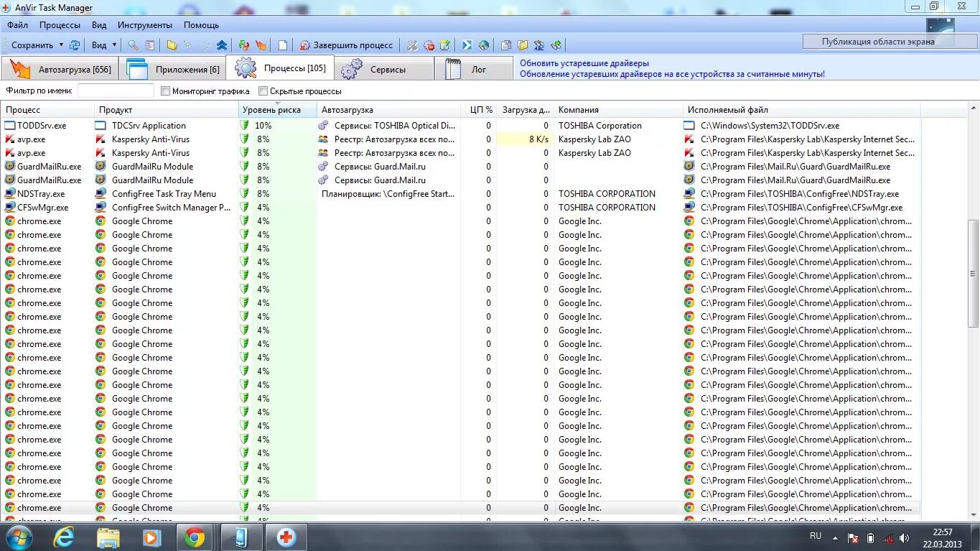
Task: Enable Мониторинг трафика checkbox
Action: click(166, 91)
